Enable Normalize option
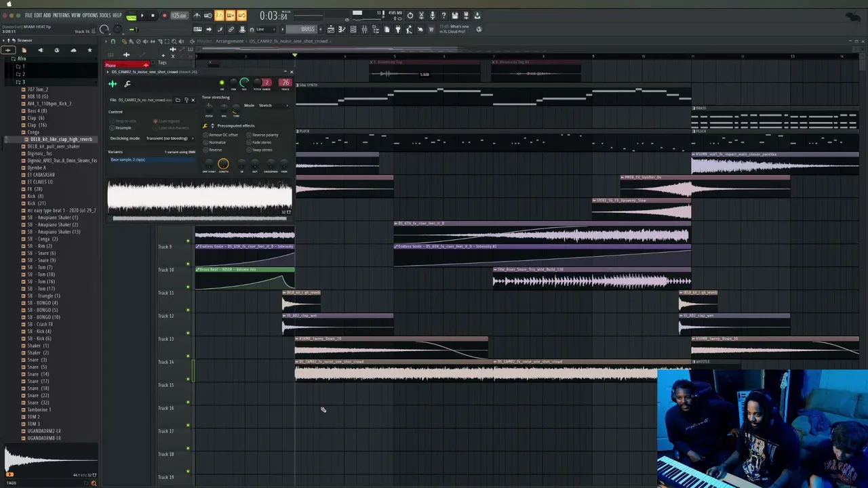Image resolution: width=868 pixels, height=488 pixels. pyautogui.click(x=216, y=142)
